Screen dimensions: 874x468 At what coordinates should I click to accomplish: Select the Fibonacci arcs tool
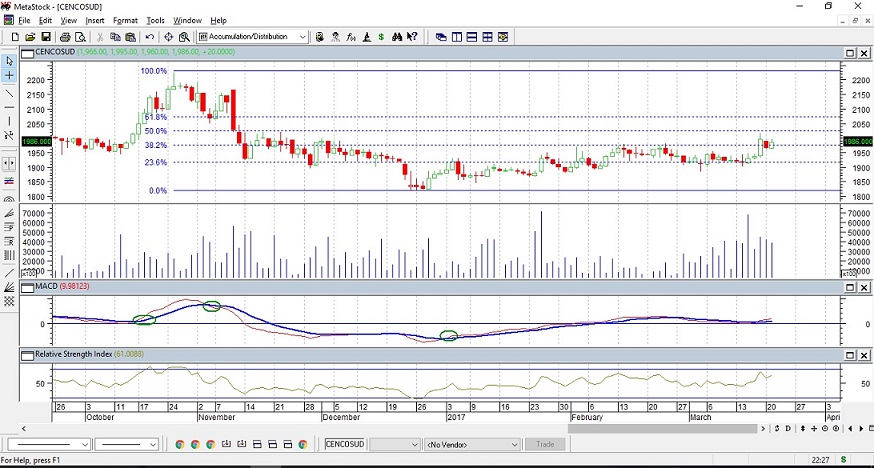(x=9, y=198)
